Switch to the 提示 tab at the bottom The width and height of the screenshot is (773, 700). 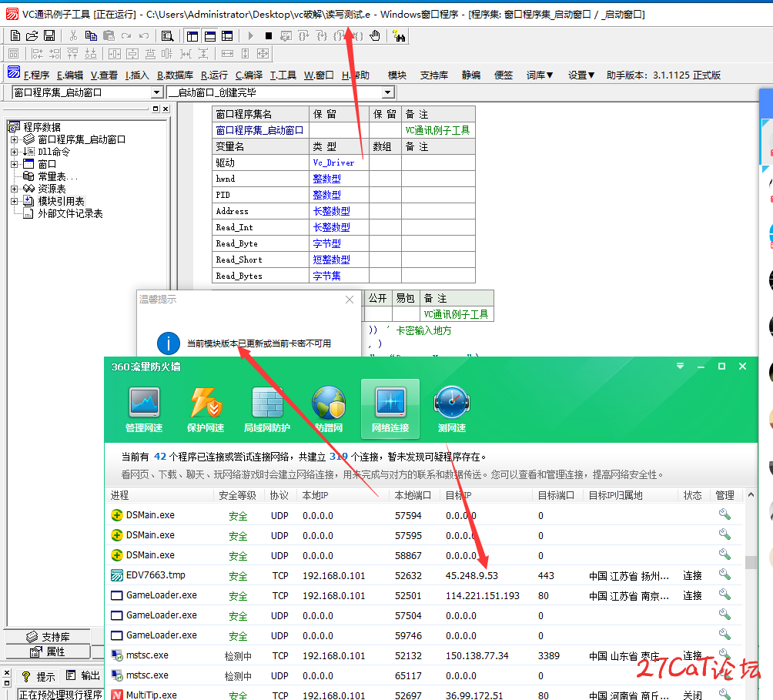coord(38,676)
